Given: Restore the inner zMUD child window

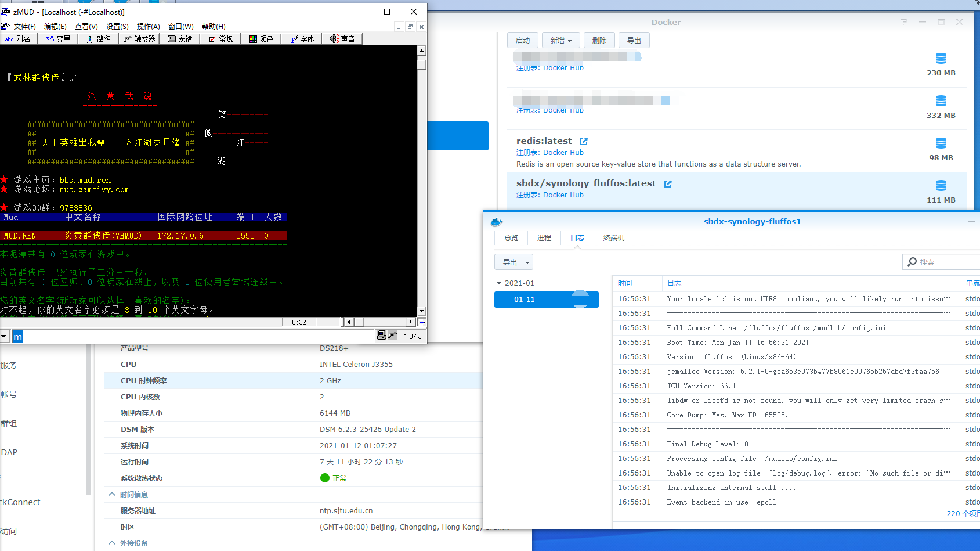Looking at the screenshot, I should pyautogui.click(x=410, y=27).
